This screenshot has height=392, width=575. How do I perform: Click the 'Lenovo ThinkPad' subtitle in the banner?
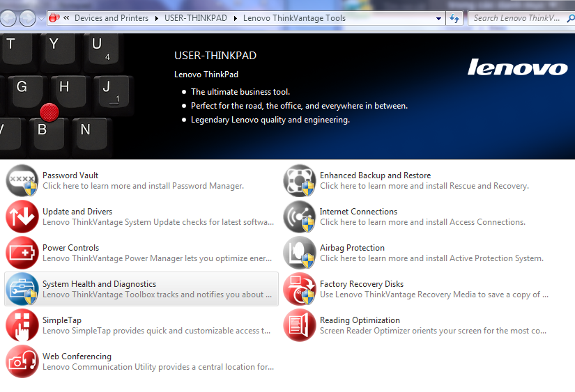click(206, 75)
